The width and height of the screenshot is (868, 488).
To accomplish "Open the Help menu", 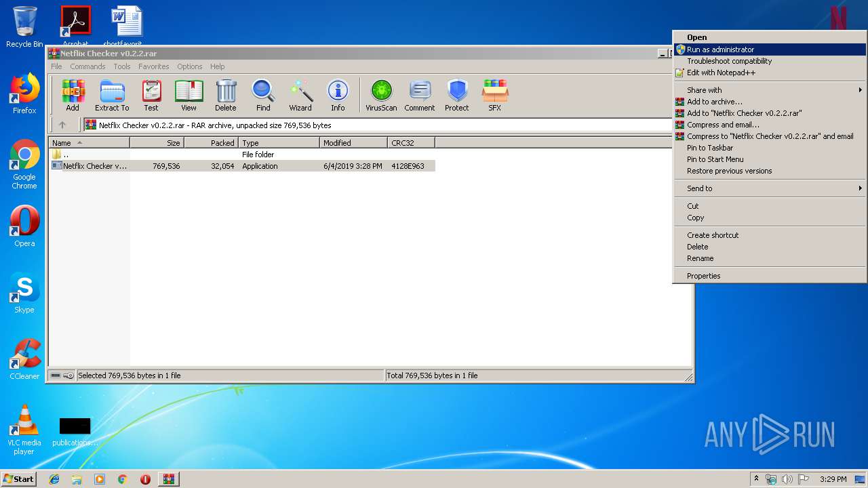I will tap(217, 66).
